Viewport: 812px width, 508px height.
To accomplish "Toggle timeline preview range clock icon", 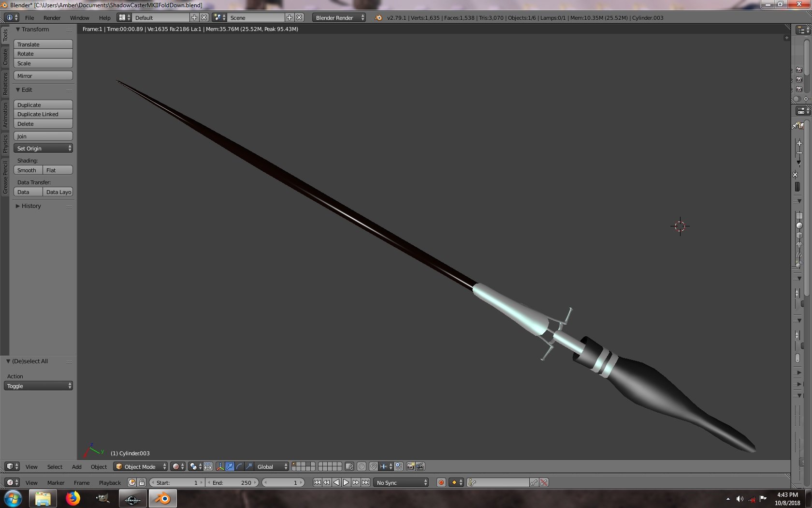I will (x=132, y=482).
